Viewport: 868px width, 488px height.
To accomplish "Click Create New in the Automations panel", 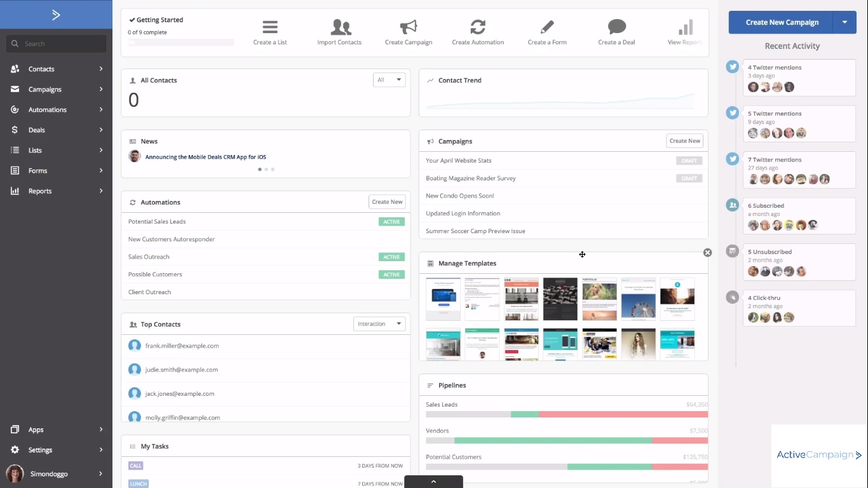I will tap(387, 202).
